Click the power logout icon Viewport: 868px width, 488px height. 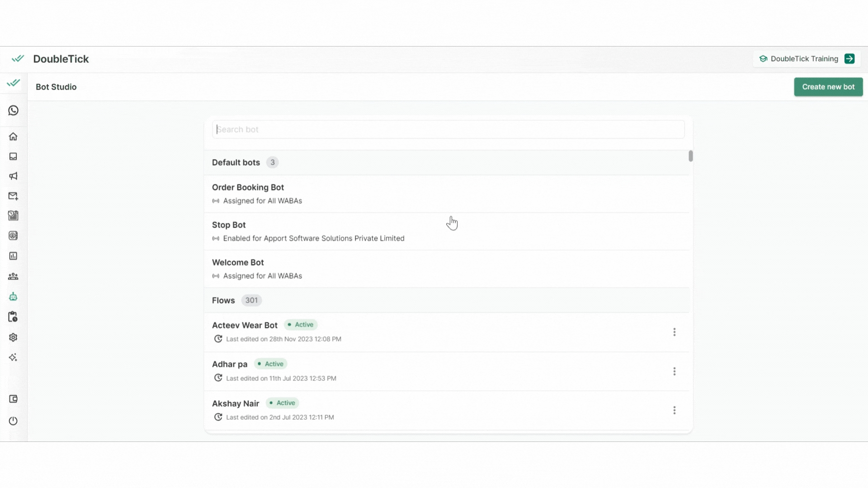pos(13,421)
